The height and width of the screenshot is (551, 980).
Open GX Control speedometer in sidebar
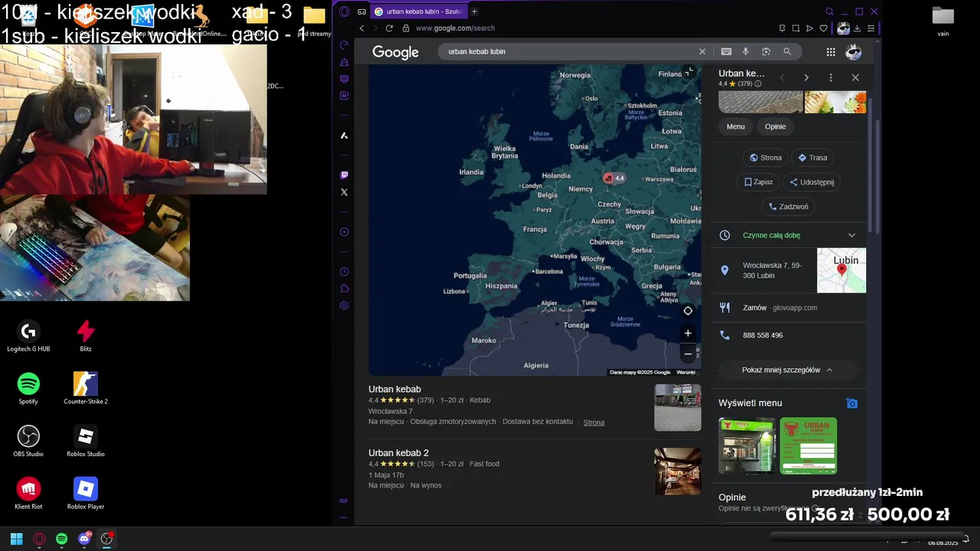(344, 45)
